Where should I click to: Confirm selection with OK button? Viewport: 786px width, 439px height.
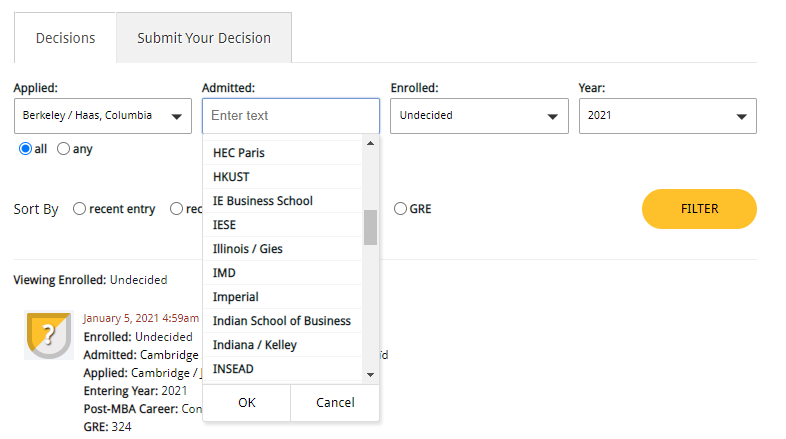pyautogui.click(x=247, y=402)
